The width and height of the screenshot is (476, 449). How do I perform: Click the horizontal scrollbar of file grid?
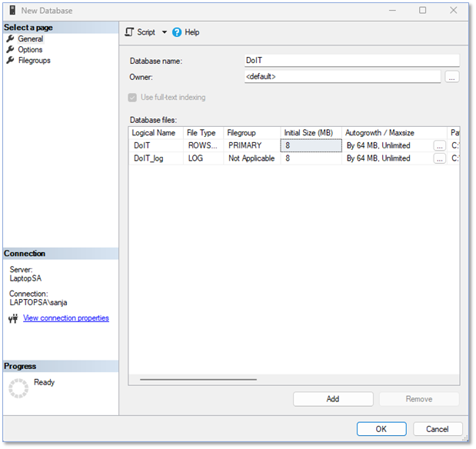coord(198,379)
